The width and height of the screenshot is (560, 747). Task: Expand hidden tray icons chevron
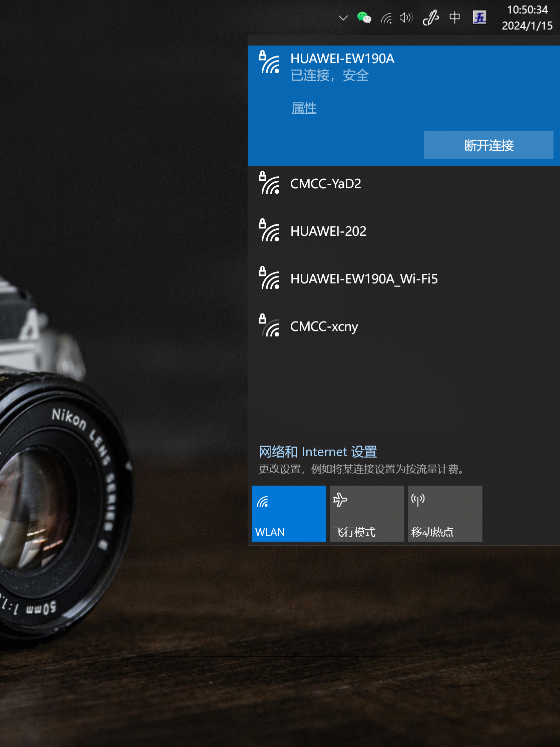[343, 18]
